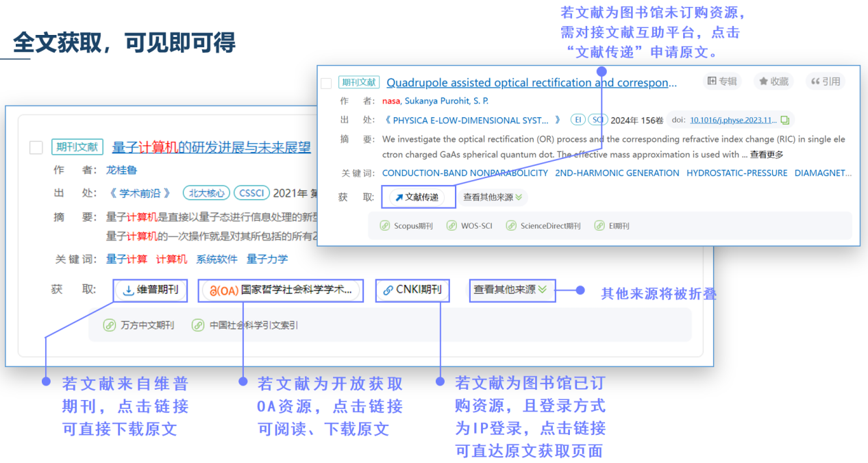Click the 文献传递 document delivery arrow button

click(418, 197)
